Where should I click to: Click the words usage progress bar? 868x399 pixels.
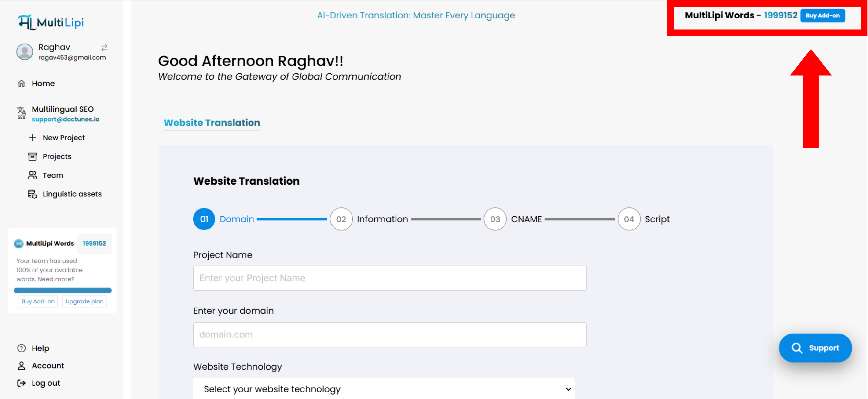[x=63, y=290]
